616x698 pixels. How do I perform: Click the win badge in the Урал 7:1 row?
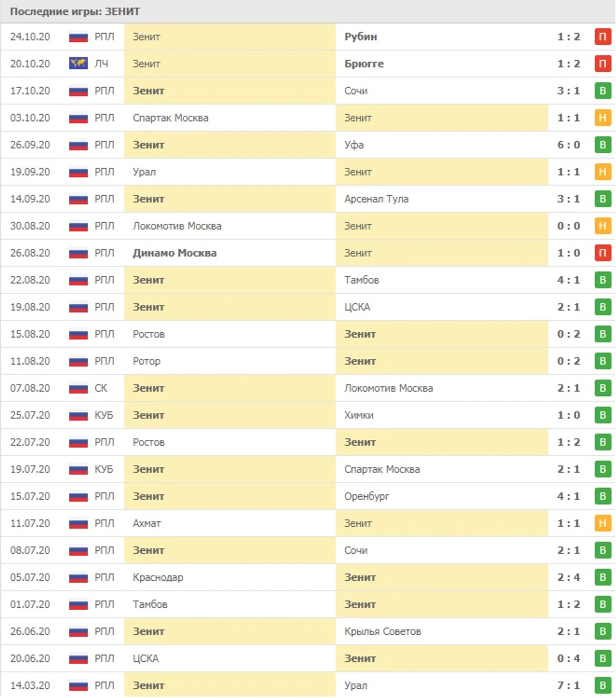[602, 685]
